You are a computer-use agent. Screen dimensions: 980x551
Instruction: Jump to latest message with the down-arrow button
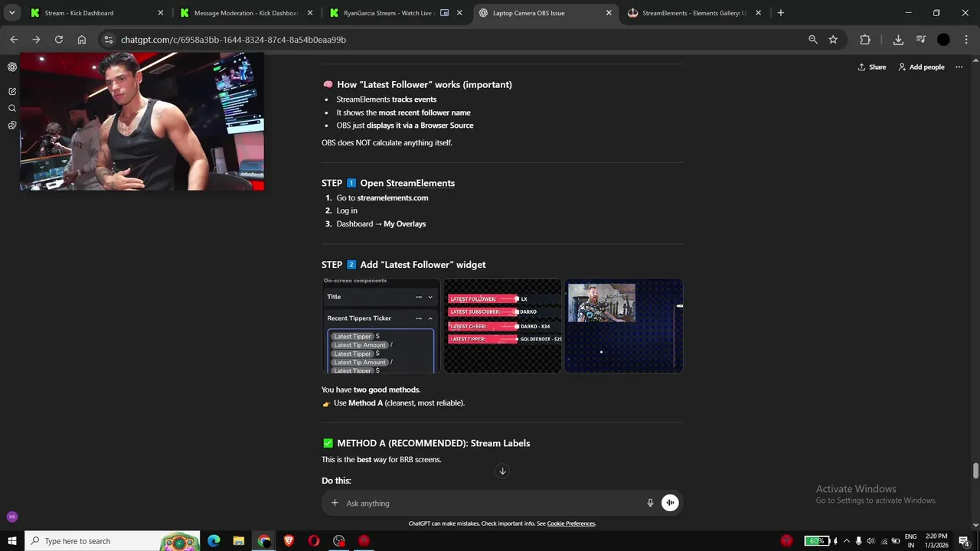tap(502, 471)
